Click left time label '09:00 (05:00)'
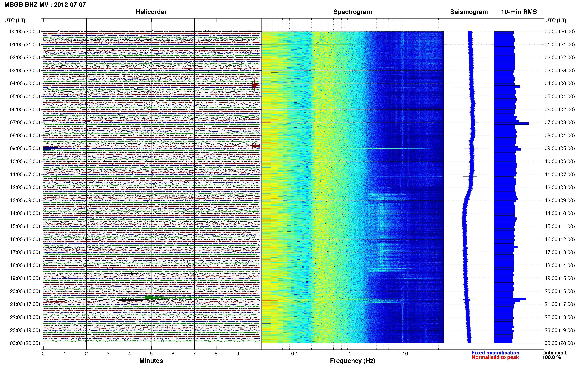 click(x=25, y=148)
